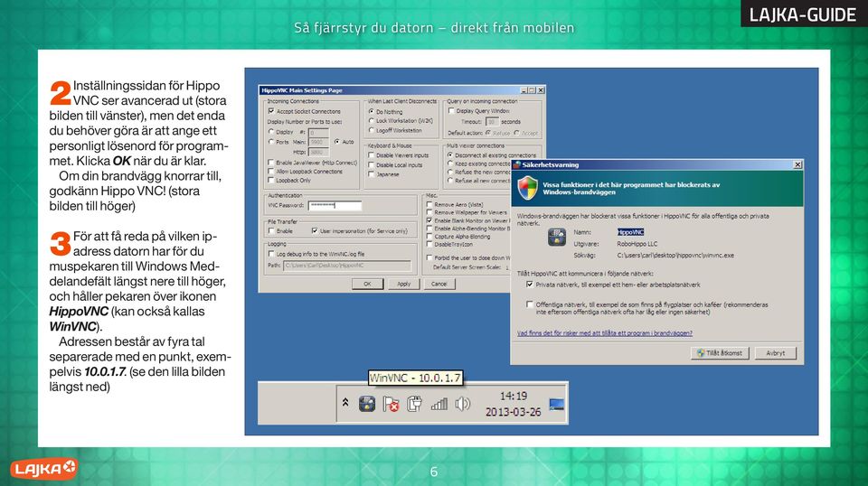Select Disconnect all existing connections

(x=450, y=154)
